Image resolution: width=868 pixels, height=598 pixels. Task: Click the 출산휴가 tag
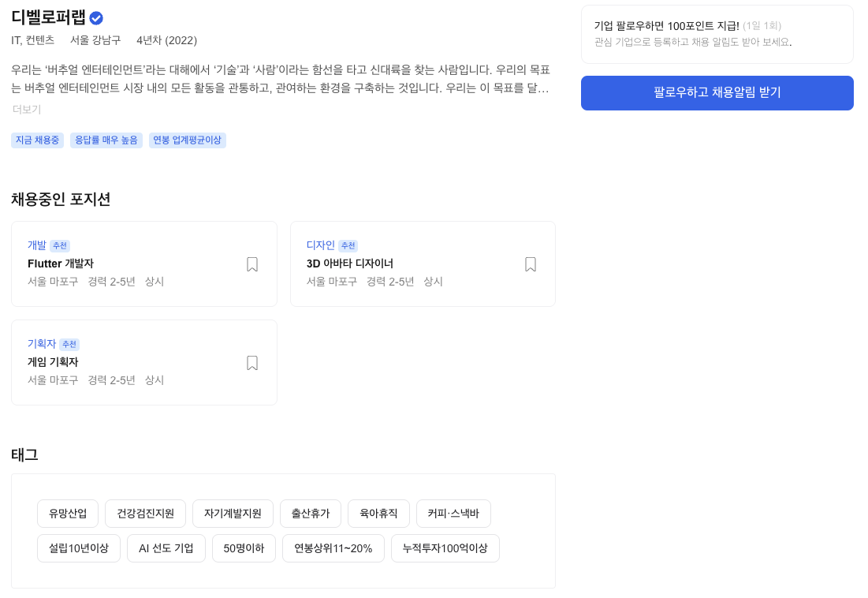[311, 514]
